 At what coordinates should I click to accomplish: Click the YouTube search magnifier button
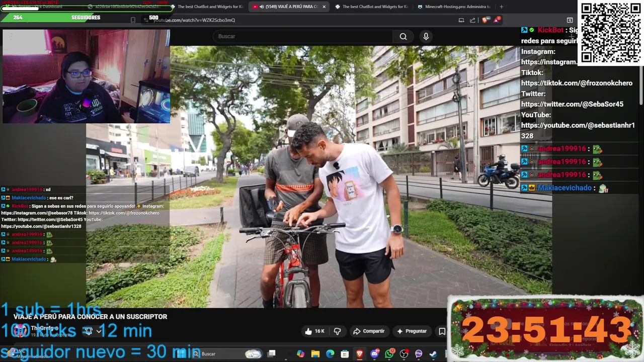[x=403, y=36]
